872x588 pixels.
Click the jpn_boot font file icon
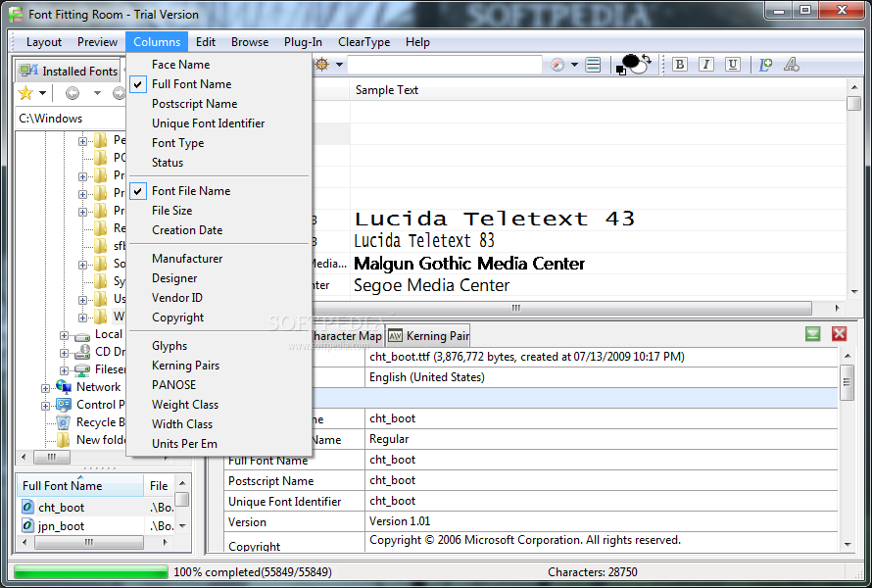pos(27,525)
